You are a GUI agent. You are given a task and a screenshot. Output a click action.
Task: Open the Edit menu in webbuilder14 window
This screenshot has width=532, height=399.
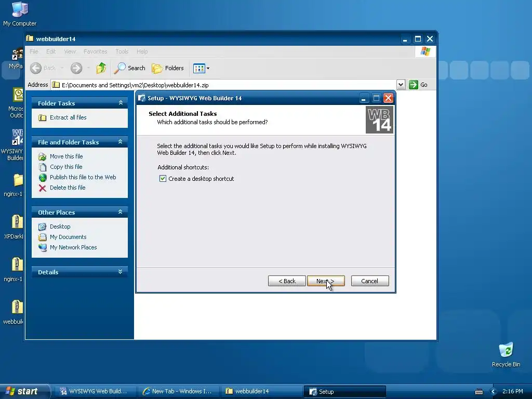click(51, 51)
